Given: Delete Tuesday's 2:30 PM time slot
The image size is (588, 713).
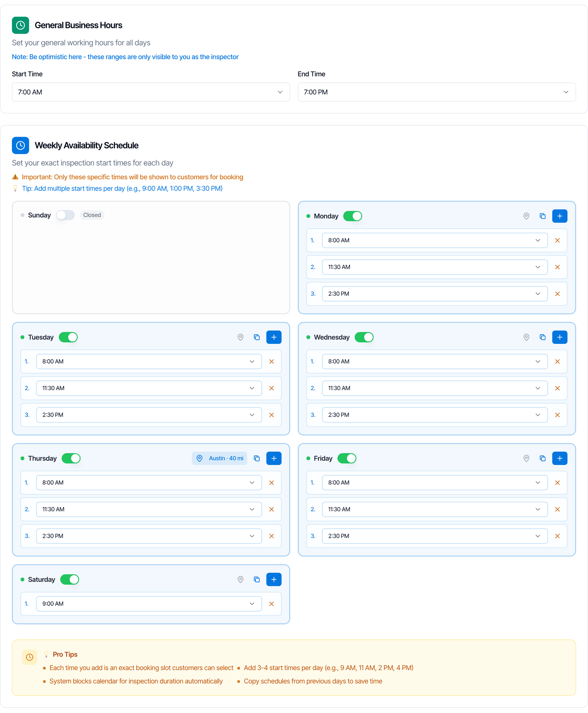Looking at the screenshot, I should point(272,415).
